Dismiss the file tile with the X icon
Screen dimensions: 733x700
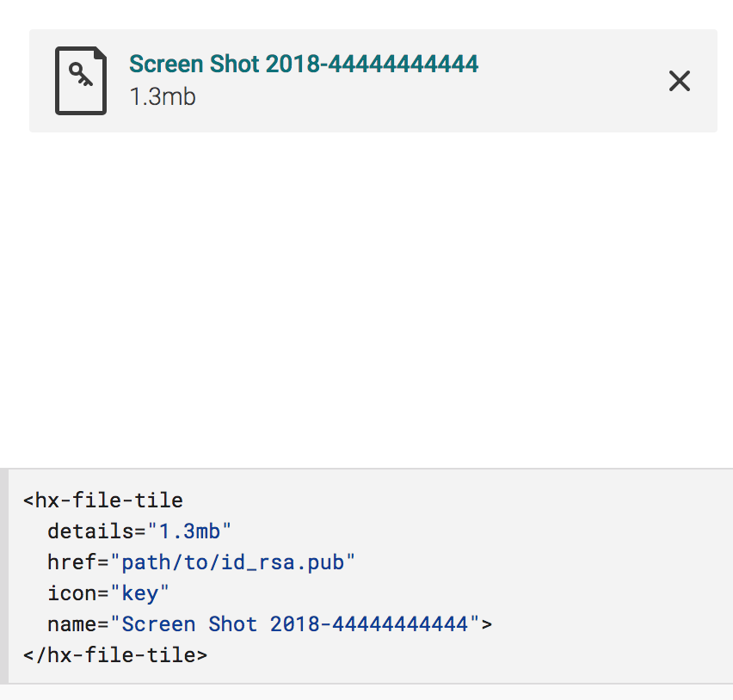pyautogui.click(x=679, y=80)
